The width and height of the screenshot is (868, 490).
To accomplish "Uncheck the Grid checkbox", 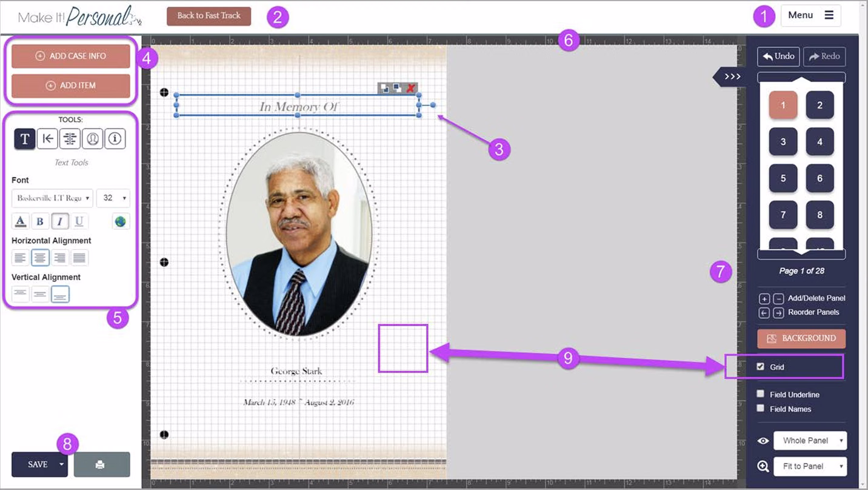I will (x=761, y=367).
